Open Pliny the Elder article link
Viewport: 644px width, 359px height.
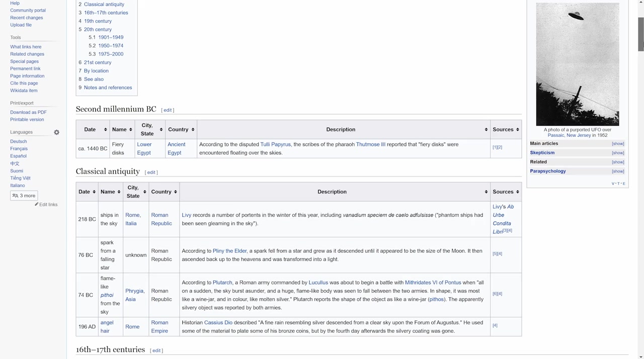(229, 251)
